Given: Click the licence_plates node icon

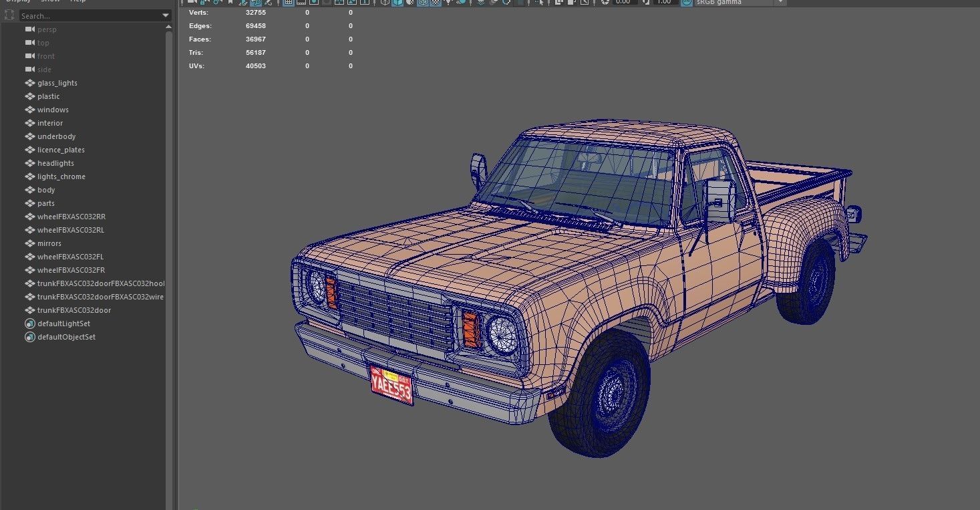Looking at the screenshot, I should tap(29, 150).
